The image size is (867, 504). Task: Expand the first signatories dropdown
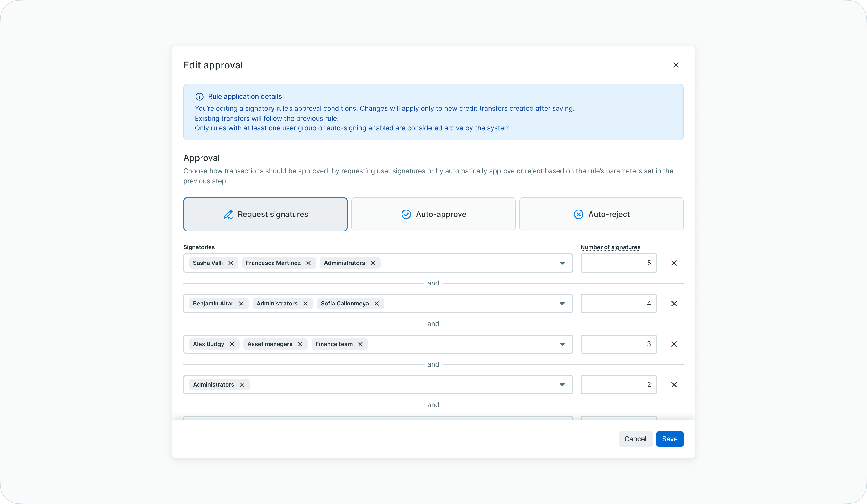coord(562,263)
